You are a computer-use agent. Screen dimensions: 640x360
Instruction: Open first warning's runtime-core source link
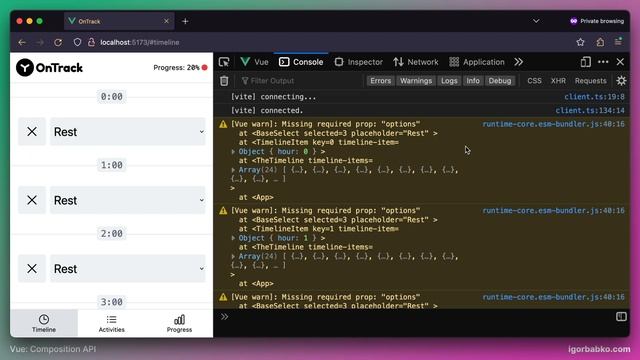[553, 124]
